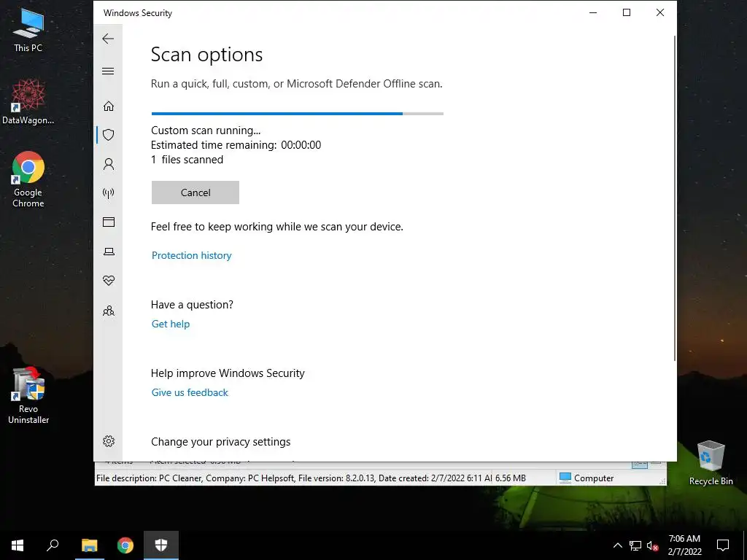Screen dimensions: 747x560
Task: Minimize the Windows Security window
Action: 593,12
